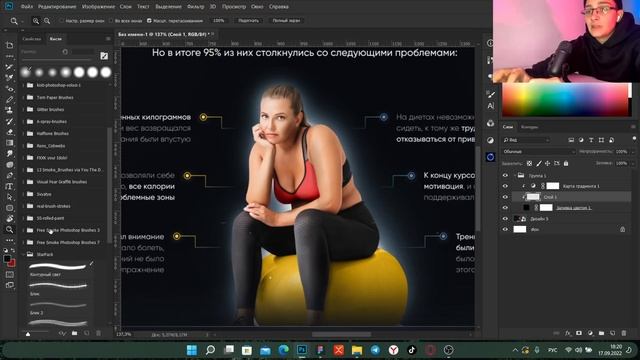Image resolution: width=640 pixels, height=360 pixels.
Task: Open Windows taskbar search
Action: [x=210, y=350]
